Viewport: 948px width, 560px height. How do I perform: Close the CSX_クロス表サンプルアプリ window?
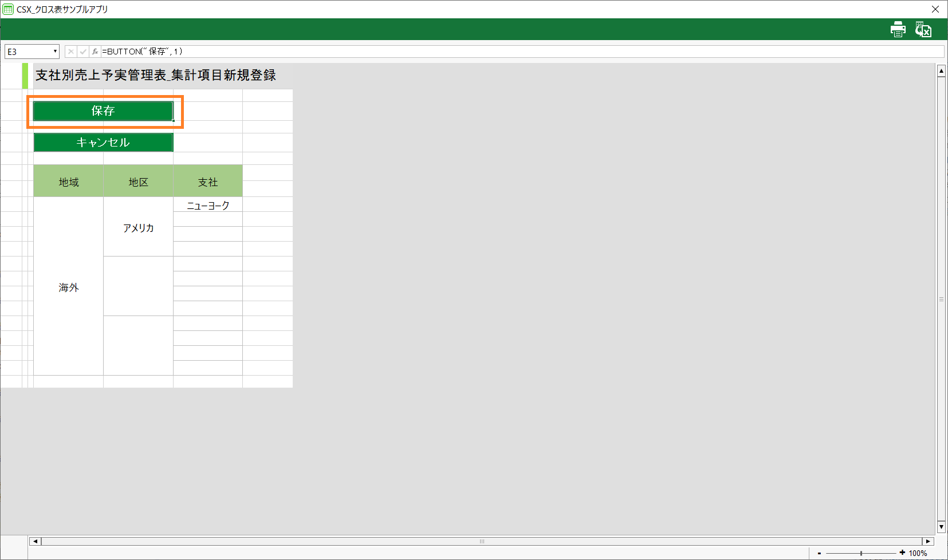tap(935, 9)
